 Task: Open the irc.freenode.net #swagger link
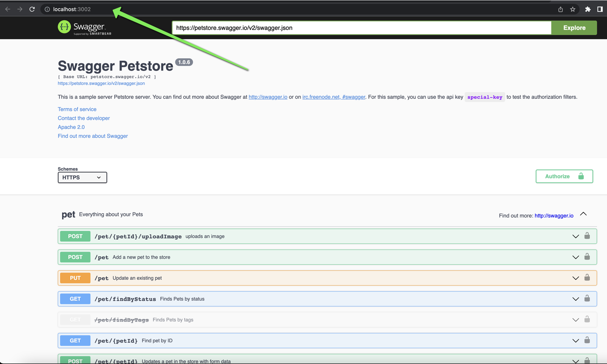point(334,97)
